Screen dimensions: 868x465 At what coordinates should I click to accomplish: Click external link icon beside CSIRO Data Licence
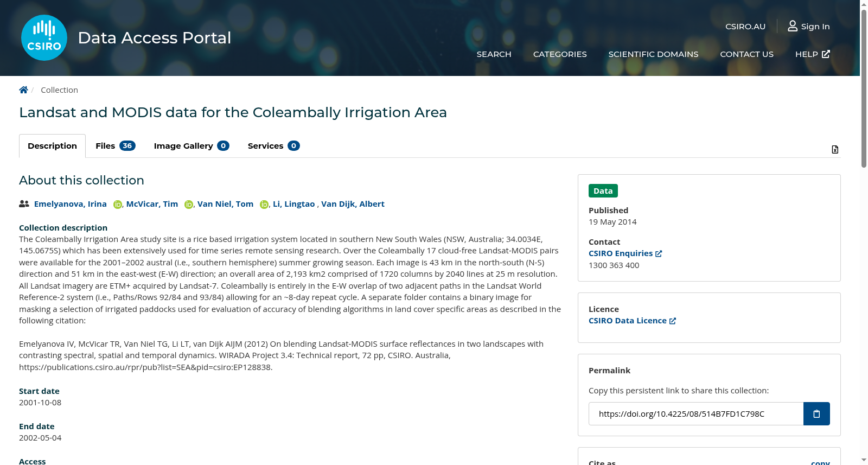(x=673, y=321)
